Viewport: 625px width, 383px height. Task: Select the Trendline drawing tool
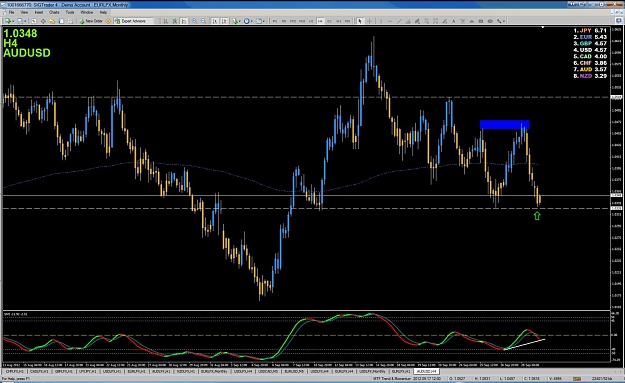[x=399, y=21]
